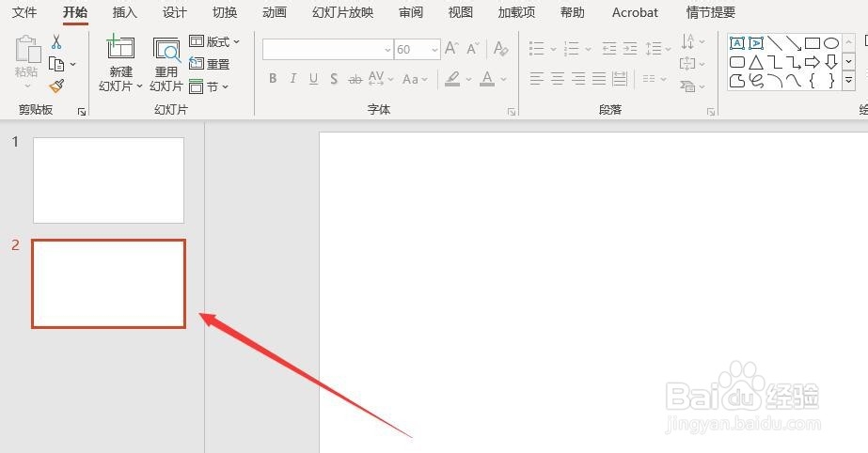Decrease list indent level icon

tap(609, 49)
